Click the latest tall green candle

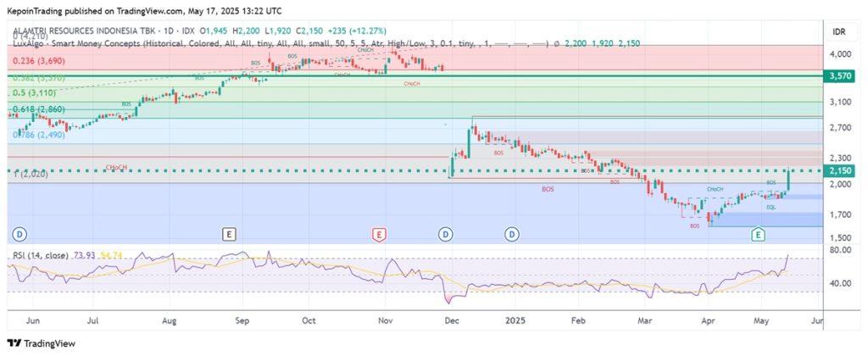789,179
